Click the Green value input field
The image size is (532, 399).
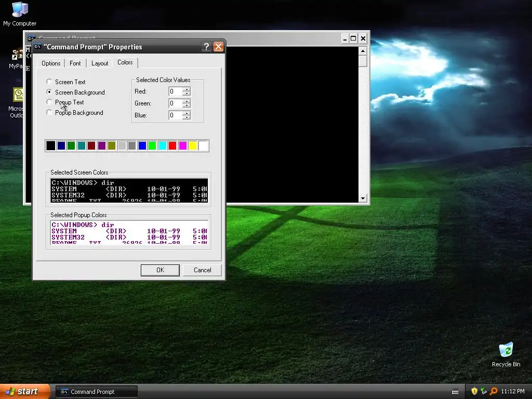(176, 103)
